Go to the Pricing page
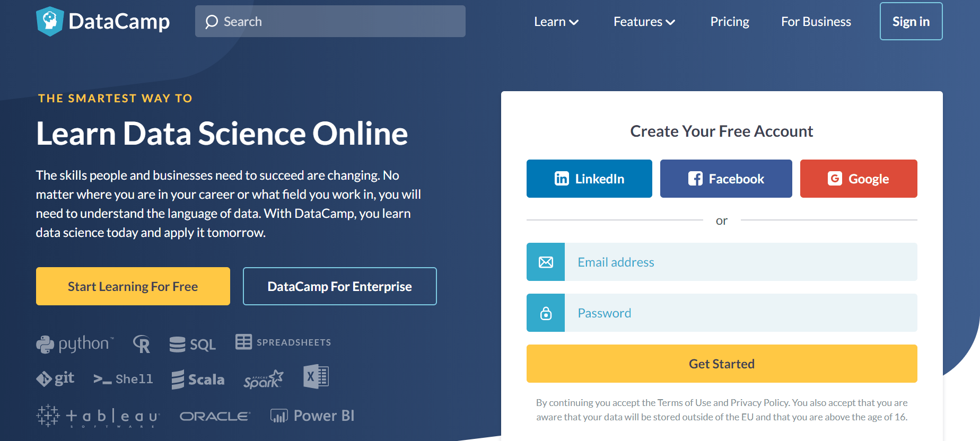The width and height of the screenshot is (980, 441). click(730, 22)
